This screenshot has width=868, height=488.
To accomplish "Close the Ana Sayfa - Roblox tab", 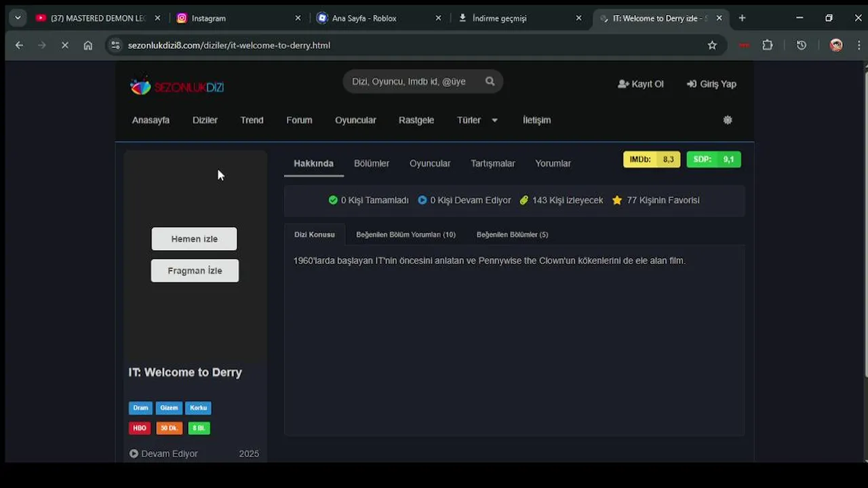I will coord(438,18).
